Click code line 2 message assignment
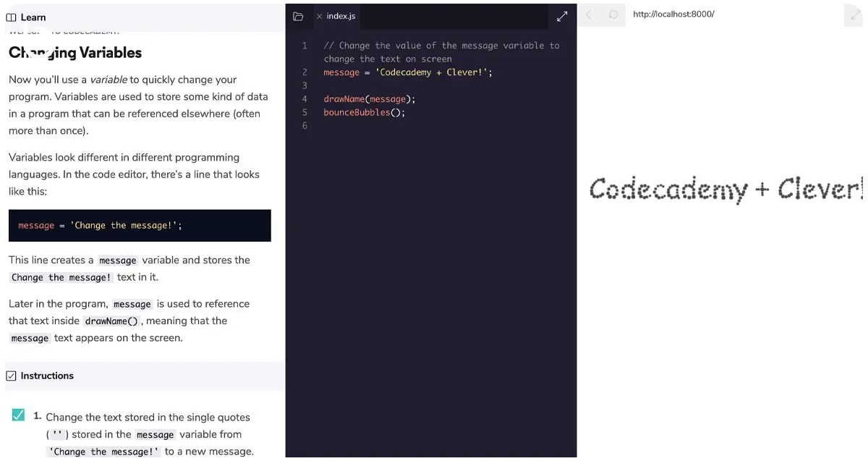The height and width of the screenshot is (461, 868). (x=408, y=72)
